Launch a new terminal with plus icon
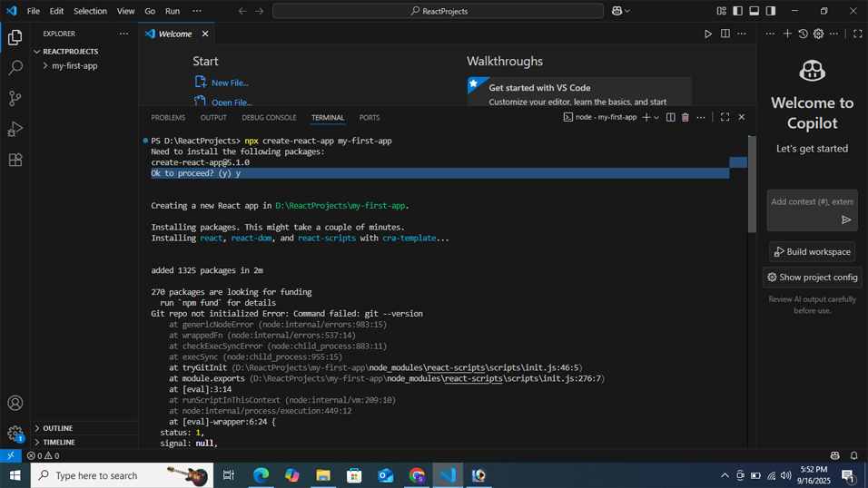This screenshot has height=488, width=868. click(646, 117)
